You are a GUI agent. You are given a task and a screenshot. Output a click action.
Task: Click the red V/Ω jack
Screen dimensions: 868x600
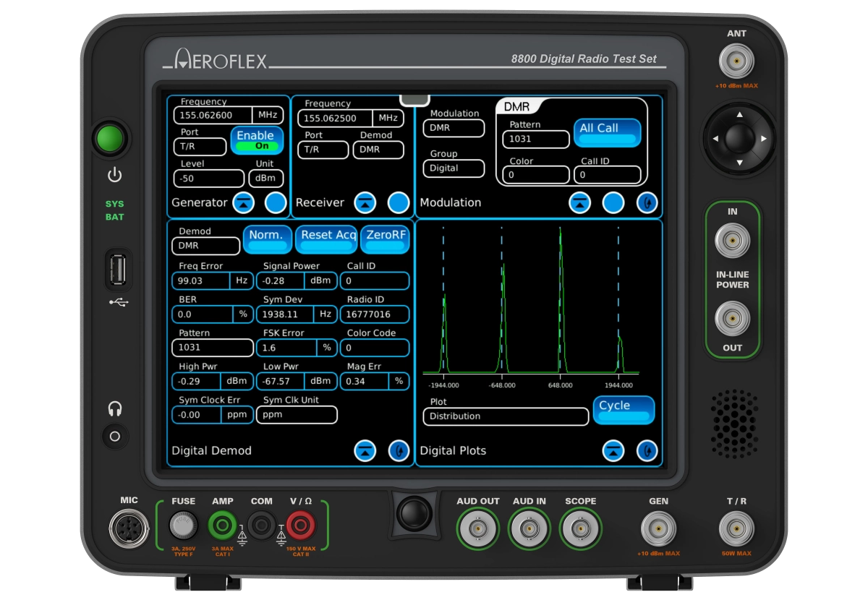(300, 525)
